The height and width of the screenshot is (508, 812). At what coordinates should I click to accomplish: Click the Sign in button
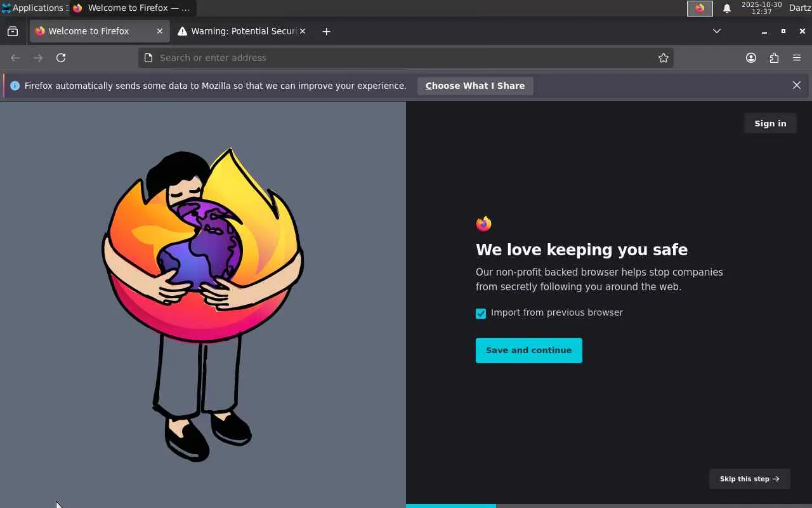(x=770, y=124)
